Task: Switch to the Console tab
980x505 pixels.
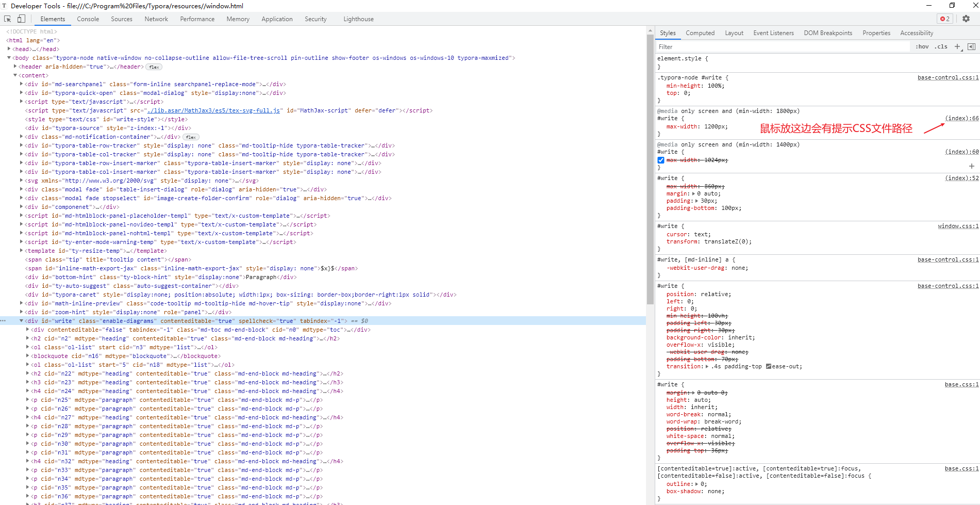Action: [x=88, y=19]
